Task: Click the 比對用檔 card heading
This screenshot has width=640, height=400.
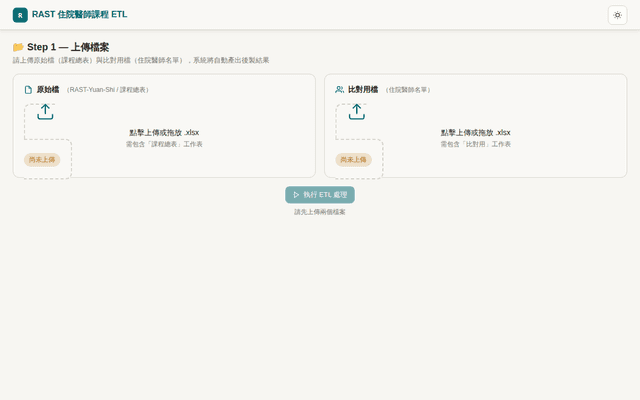Action: (363, 89)
